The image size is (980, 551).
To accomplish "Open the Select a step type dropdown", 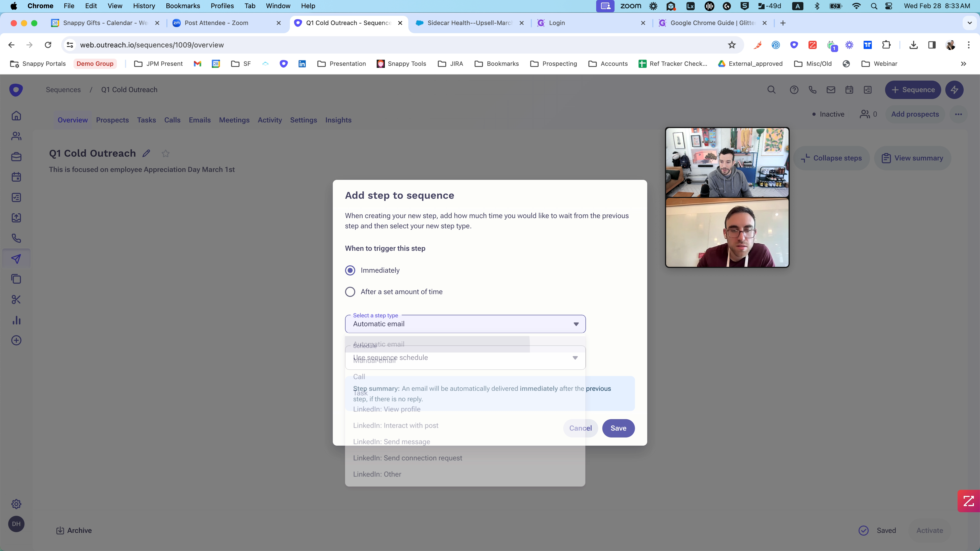I will (x=465, y=324).
